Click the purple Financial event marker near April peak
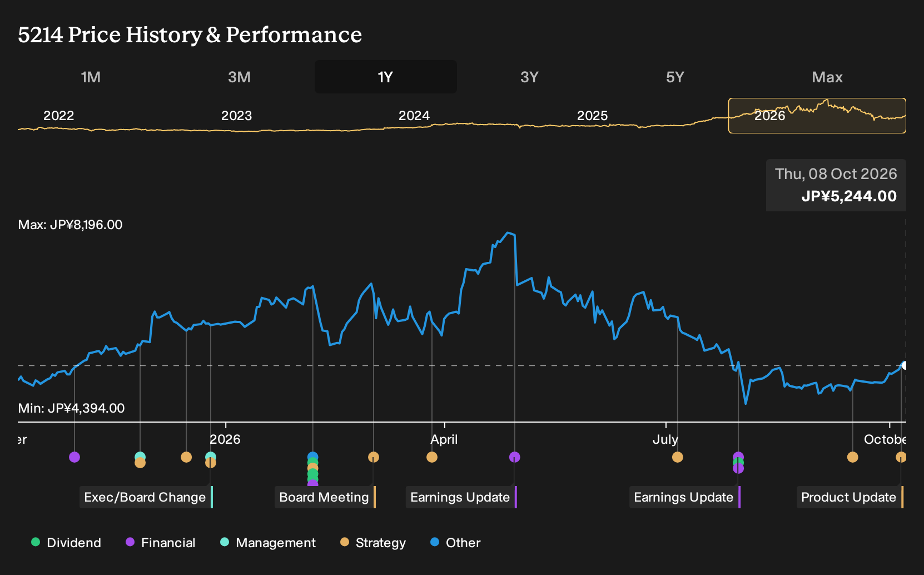The height and width of the screenshot is (575, 924). pyautogui.click(x=515, y=457)
